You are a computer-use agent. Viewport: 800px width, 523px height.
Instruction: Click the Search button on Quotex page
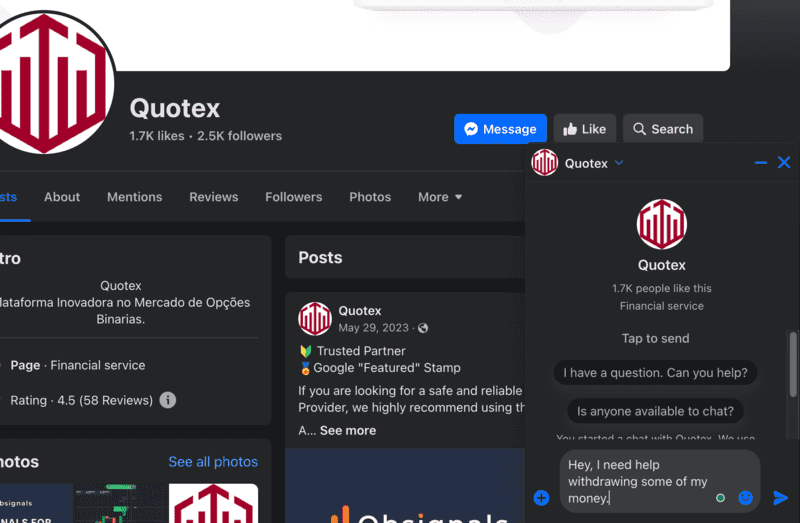click(x=663, y=129)
